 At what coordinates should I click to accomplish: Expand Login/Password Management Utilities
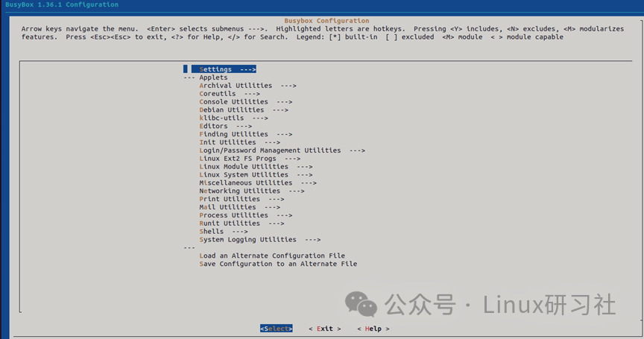tap(282, 151)
